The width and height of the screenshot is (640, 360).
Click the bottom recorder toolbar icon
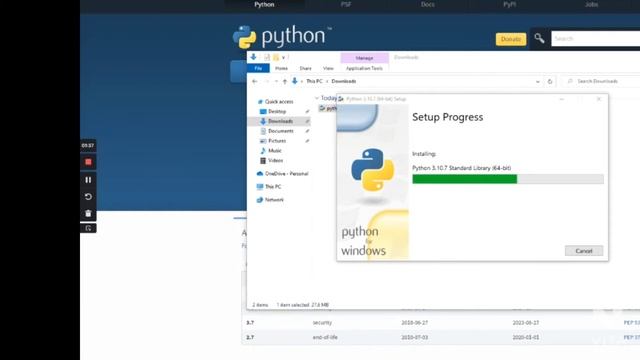tap(88, 228)
